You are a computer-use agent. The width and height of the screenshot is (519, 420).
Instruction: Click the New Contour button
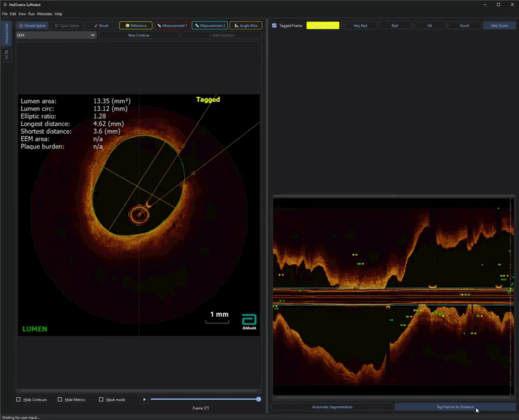pos(139,35)
